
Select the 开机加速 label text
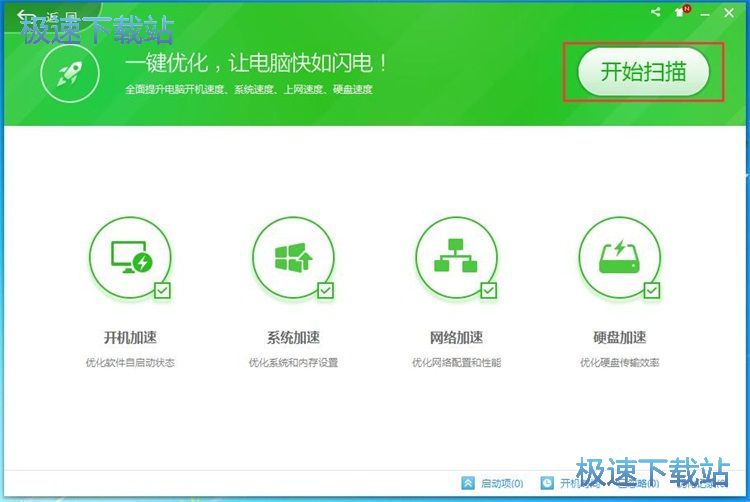coord(130,338)
